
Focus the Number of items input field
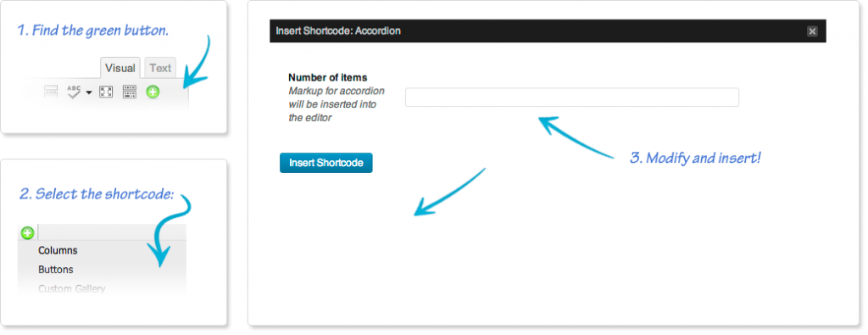click(572, 97)
